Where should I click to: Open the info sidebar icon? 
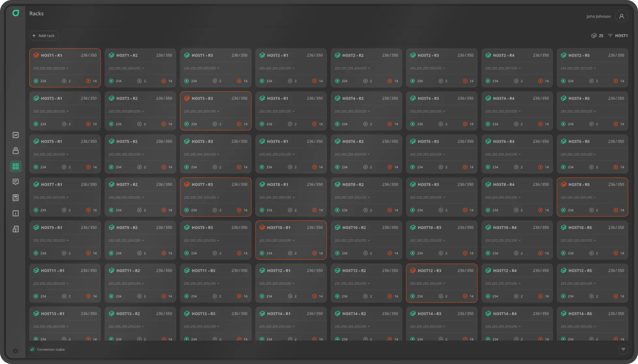pyautogui.click(x=16, y=213)
